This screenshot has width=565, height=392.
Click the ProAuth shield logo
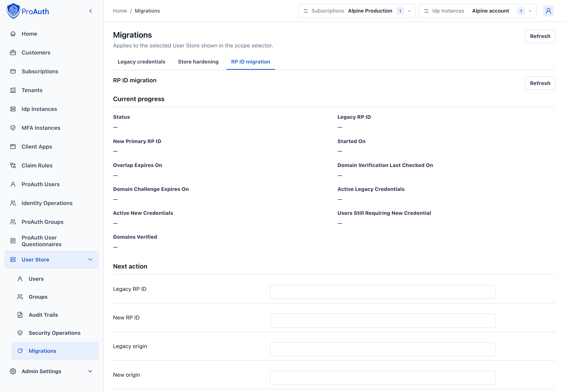(13, 11)
